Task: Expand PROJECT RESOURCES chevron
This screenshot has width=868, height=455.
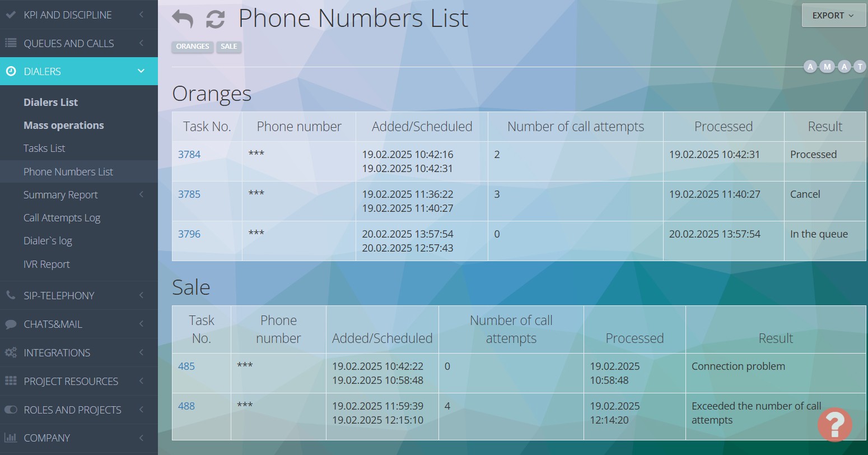Action: tap(142, 381)
